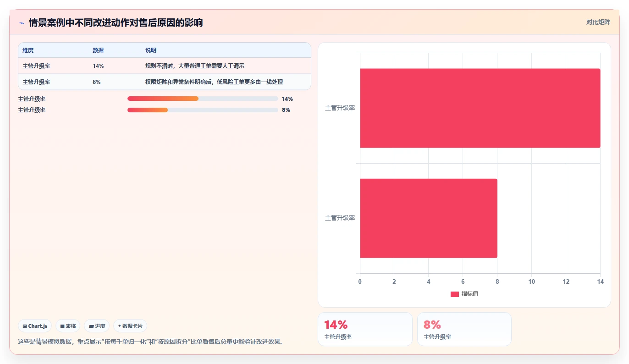629x364 pixels.
Task: Click the x-axis tick label 10
Action: [x=532, y=281]
